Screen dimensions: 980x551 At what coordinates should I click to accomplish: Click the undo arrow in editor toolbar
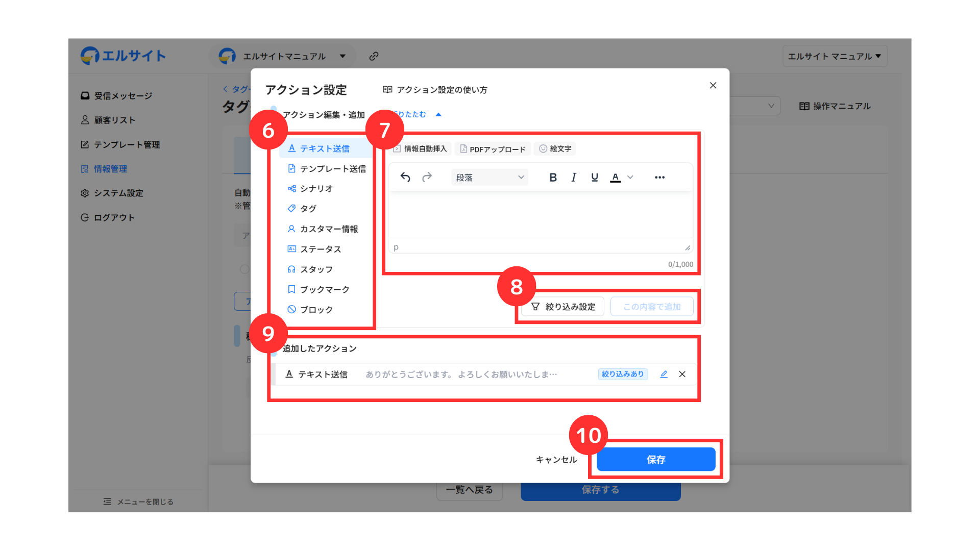coord(405,177)
